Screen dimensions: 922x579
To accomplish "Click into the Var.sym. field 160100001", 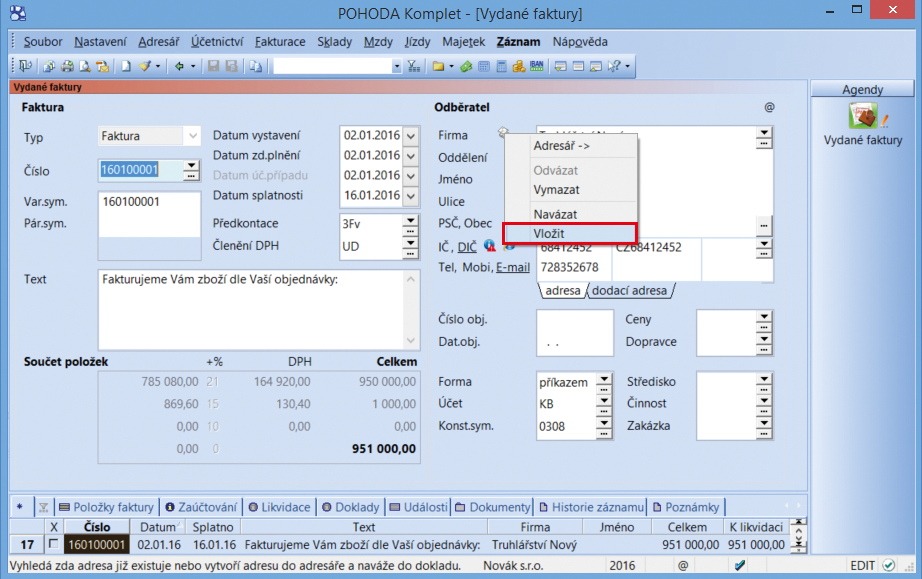I will tap(149, 202).
